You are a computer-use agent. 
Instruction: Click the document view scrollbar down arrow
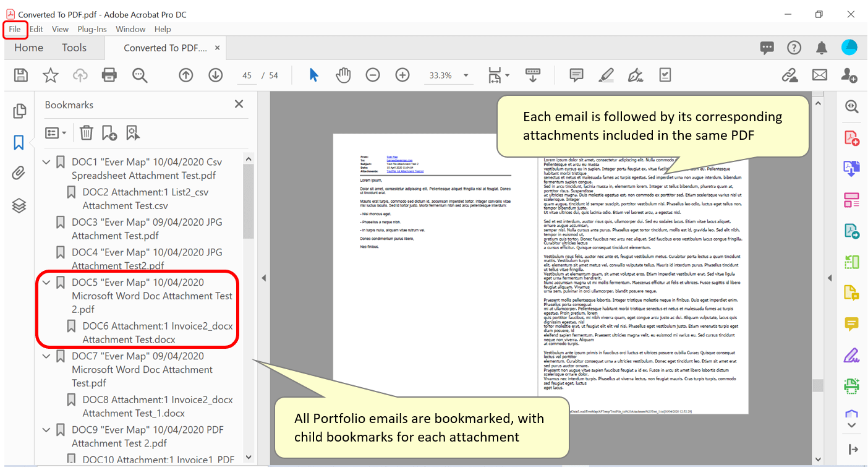click(819, 459)
